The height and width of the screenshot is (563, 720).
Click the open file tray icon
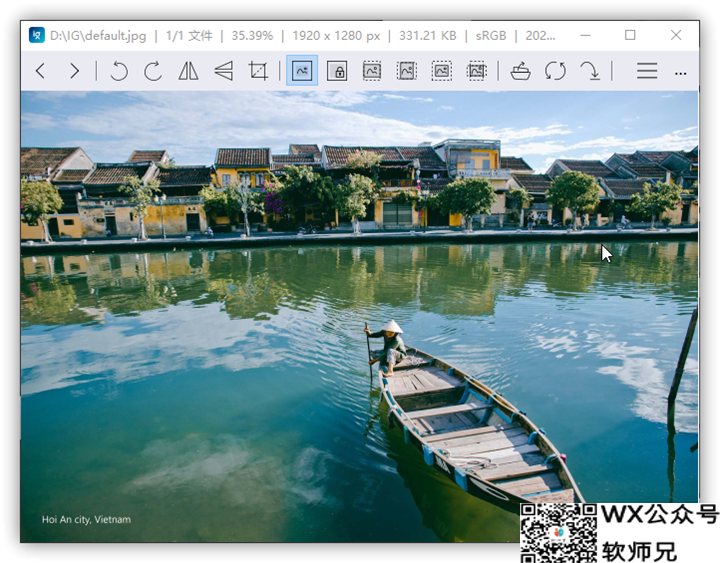(520, 71)
